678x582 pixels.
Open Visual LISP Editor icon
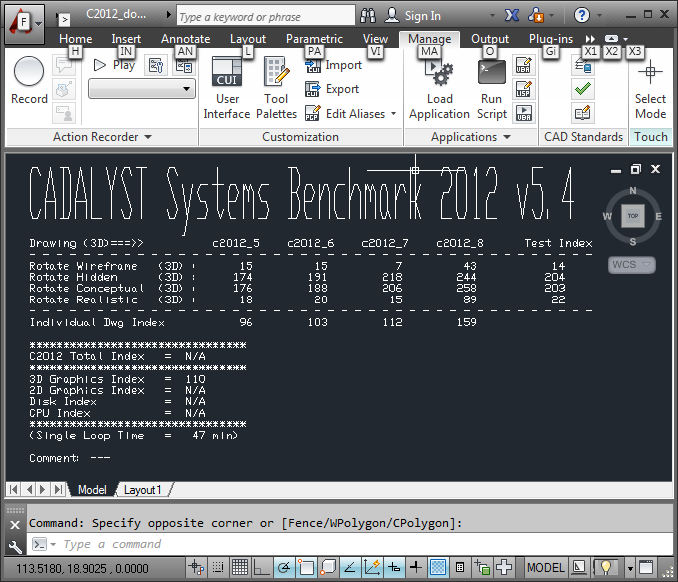tap(524, 90)
